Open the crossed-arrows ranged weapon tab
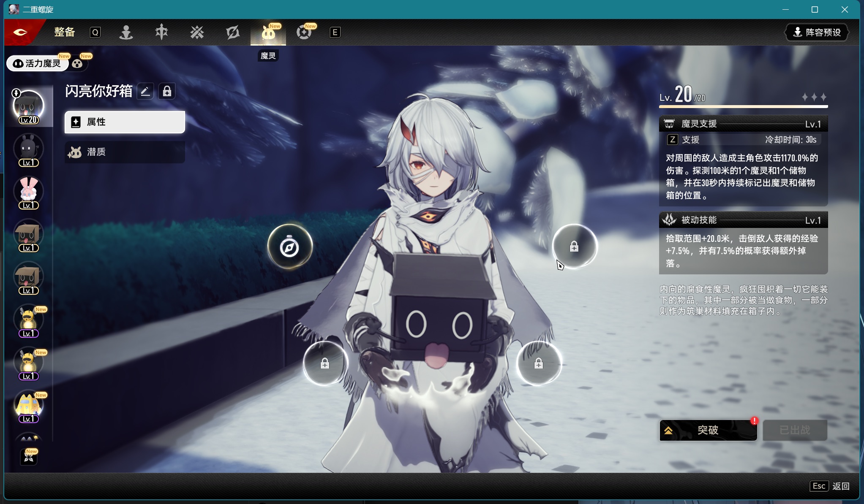This screenshot has height=504, width=864. click(x=197, y=33)
